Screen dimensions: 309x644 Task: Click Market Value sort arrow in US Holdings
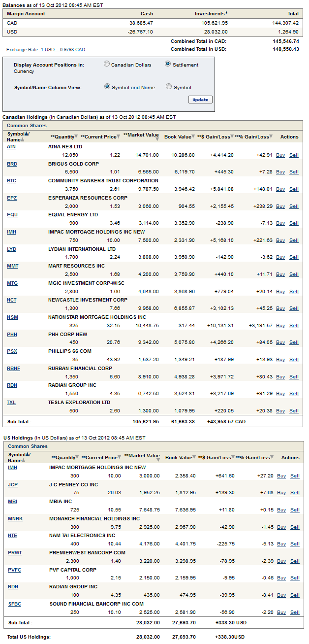[x=157, y=460]
